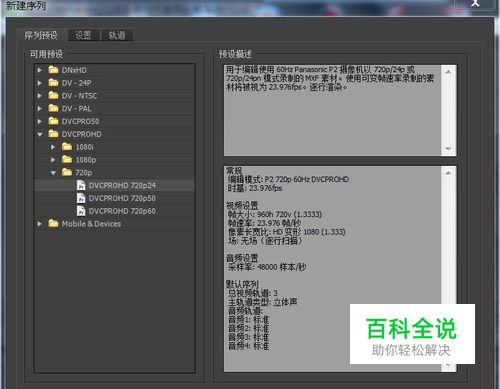Screen dimensions: 500x389
Task: Select the DVCPROHD 720p50 preset name
Action: 122,198
